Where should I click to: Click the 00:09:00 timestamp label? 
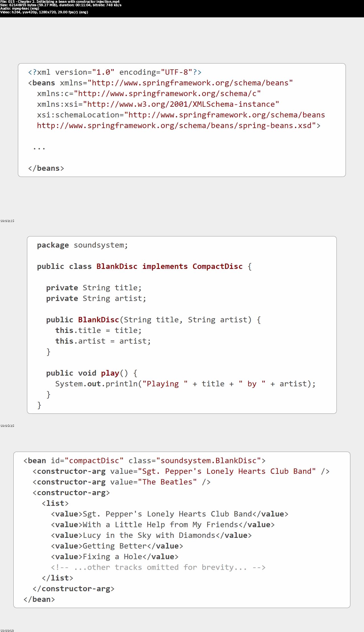7,630
